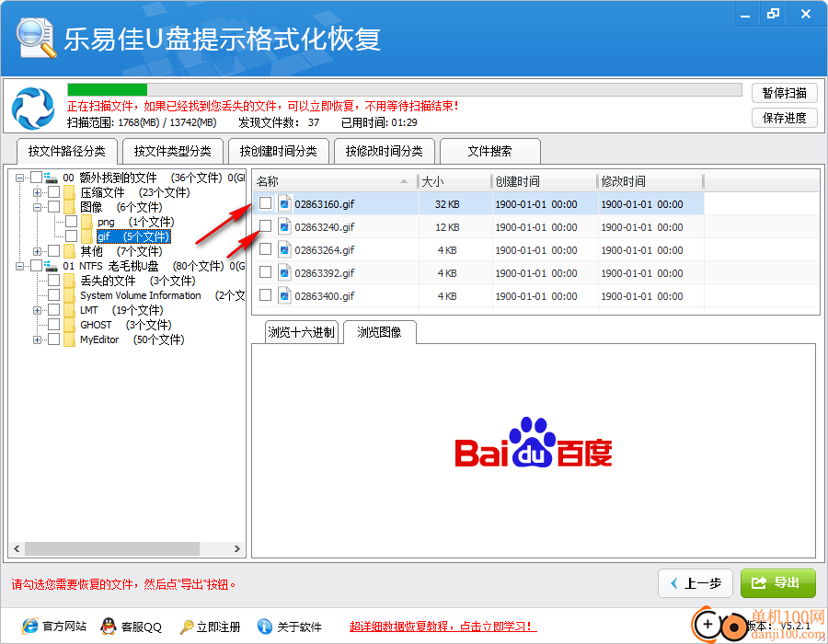Click the tree scrollbar left arrow
This screenshot has width=828, height=644.
coord(17,549)
